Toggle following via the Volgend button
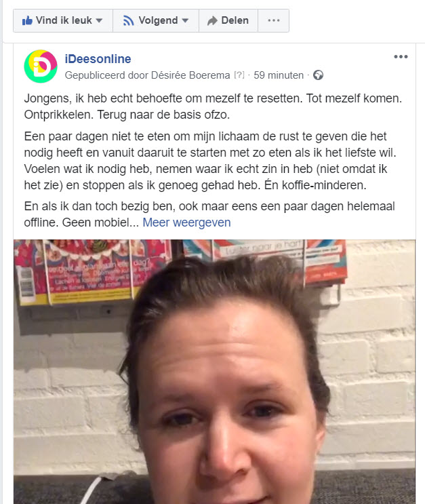Viewport: 425px width, 504px height. pos(156,20)
